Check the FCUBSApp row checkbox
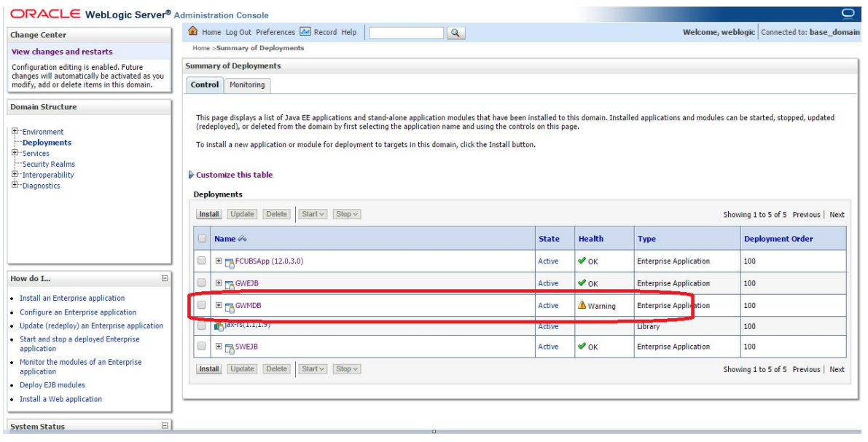 tap(201, 261)
